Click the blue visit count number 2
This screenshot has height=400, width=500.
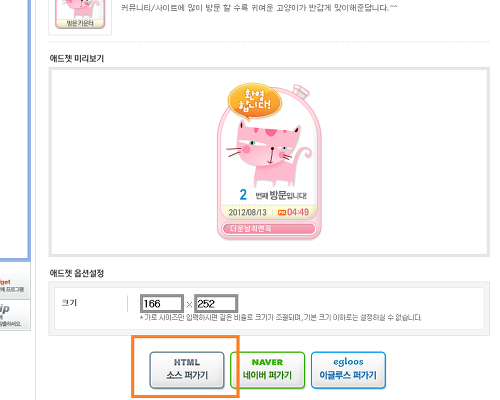pyautogui.click(x=243, y=195)
